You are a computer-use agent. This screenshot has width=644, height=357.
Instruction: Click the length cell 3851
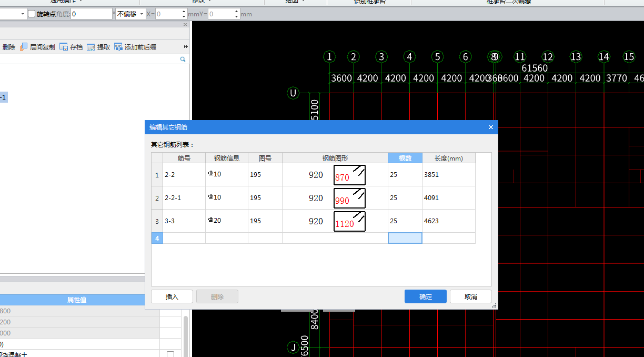pyautogui.click(x=449, y=175)
